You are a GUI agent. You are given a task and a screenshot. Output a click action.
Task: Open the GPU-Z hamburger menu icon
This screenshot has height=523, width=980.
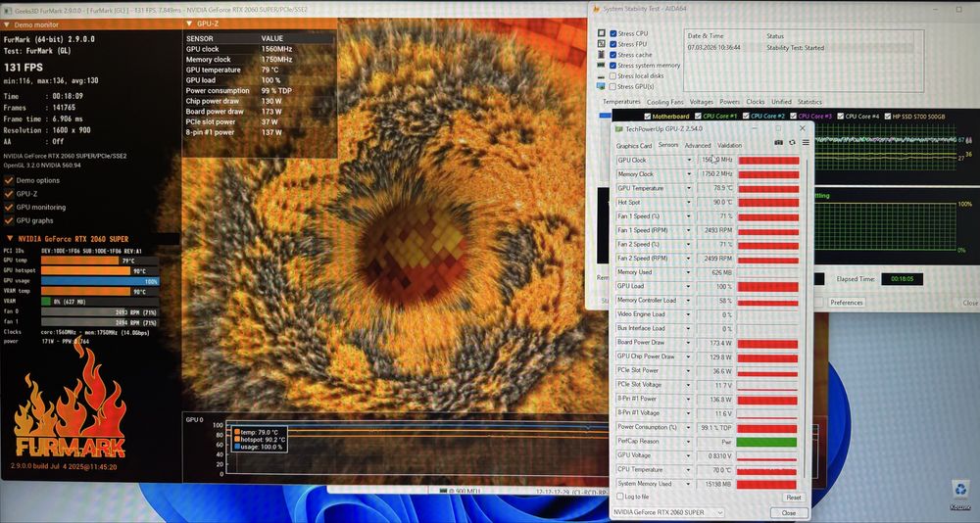tap(806, 143)
